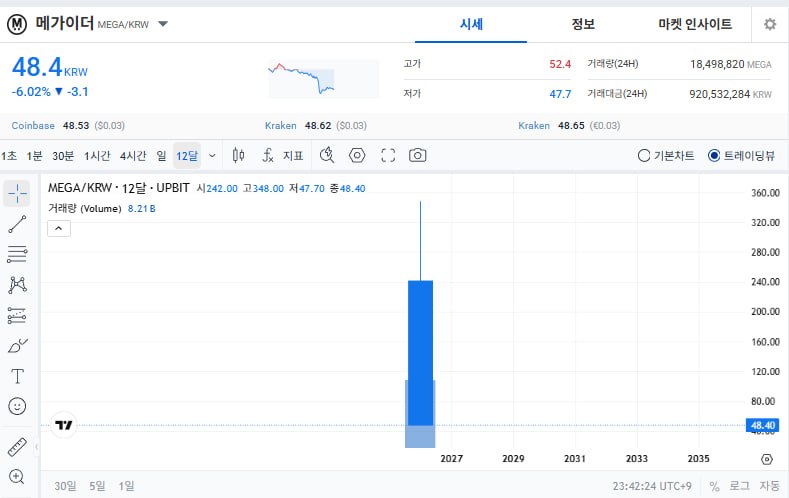The image size is (789, 498).
Task: Select the ruler measure tool
Action: pos(17,447)
